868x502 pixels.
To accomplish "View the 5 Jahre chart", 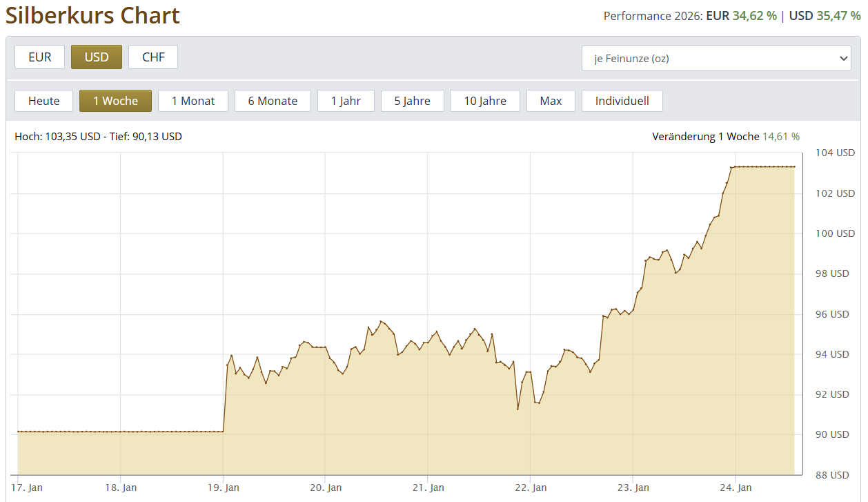I will (412, 101).
